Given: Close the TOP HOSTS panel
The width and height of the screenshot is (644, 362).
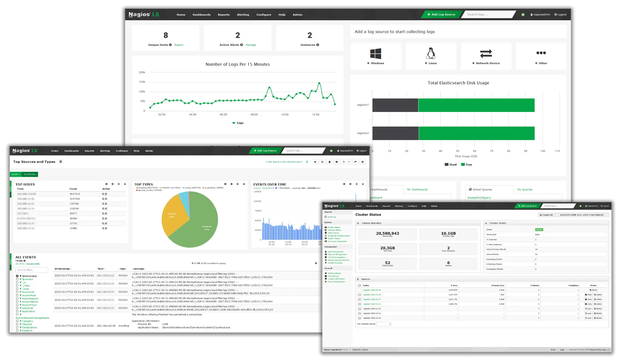Looking at the screenshot, I should [x=125, y=184].
